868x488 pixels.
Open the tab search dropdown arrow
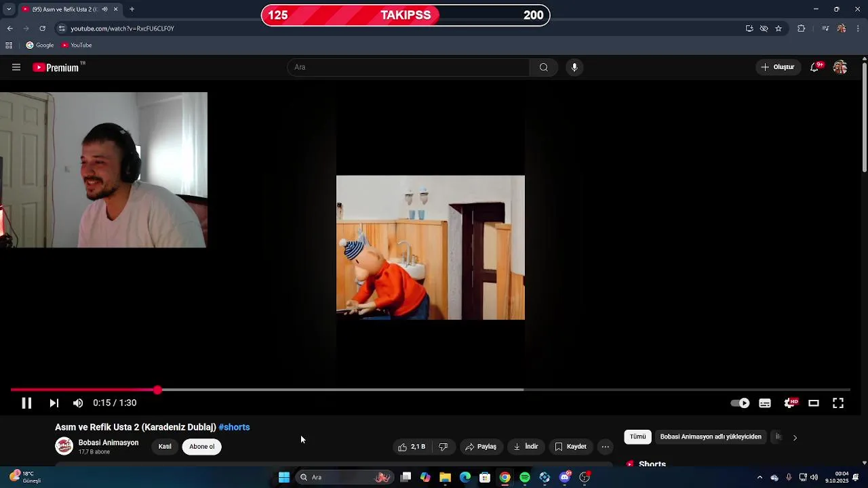[x=9, y=9]
